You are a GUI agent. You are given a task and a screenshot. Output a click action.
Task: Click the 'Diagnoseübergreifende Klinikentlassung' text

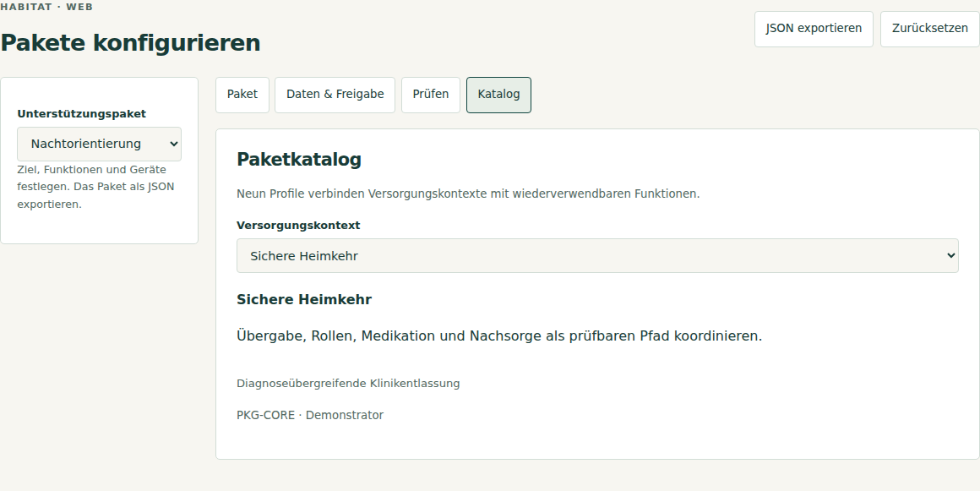pos(348,384)
